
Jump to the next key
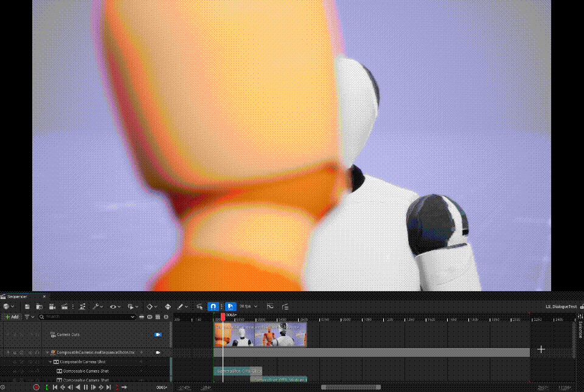(x=101, y=387)
